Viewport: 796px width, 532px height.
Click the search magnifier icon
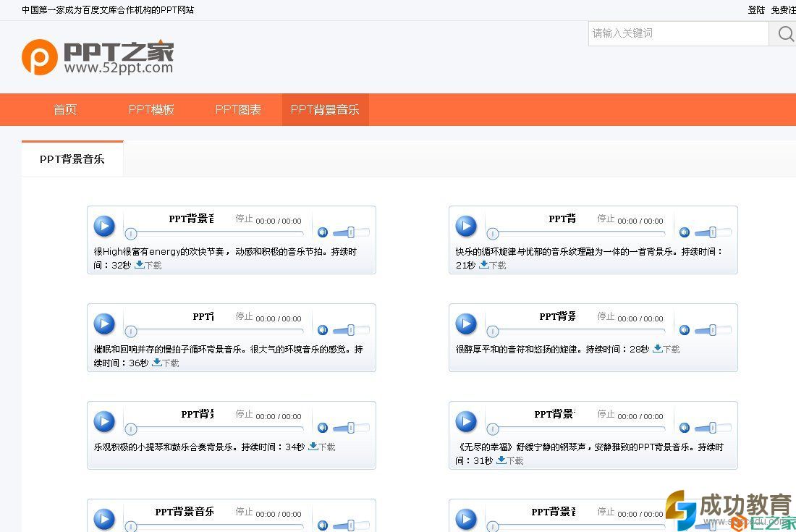click(x=785, y=34)
